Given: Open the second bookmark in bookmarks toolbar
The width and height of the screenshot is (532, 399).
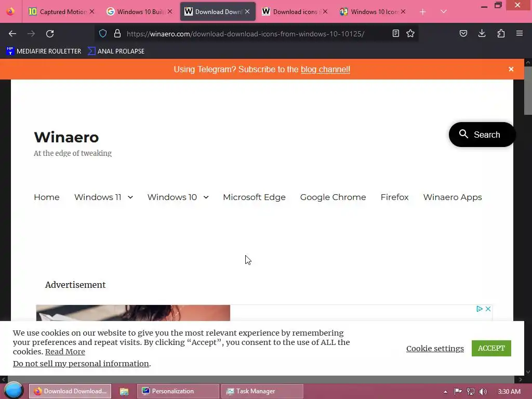Looking at the screenshot, I should (x=116, y=51).
